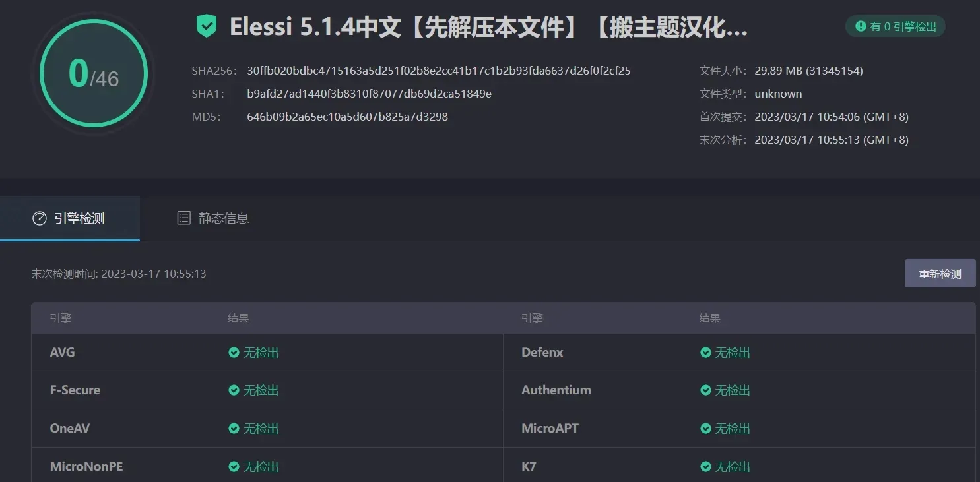Click the right 结果 column header

pos(710,318)
